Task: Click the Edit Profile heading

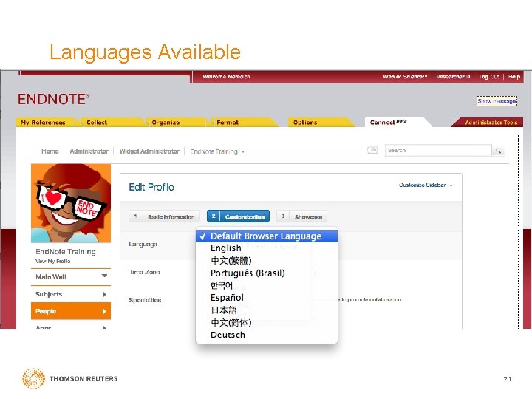Action: point(151,187)
